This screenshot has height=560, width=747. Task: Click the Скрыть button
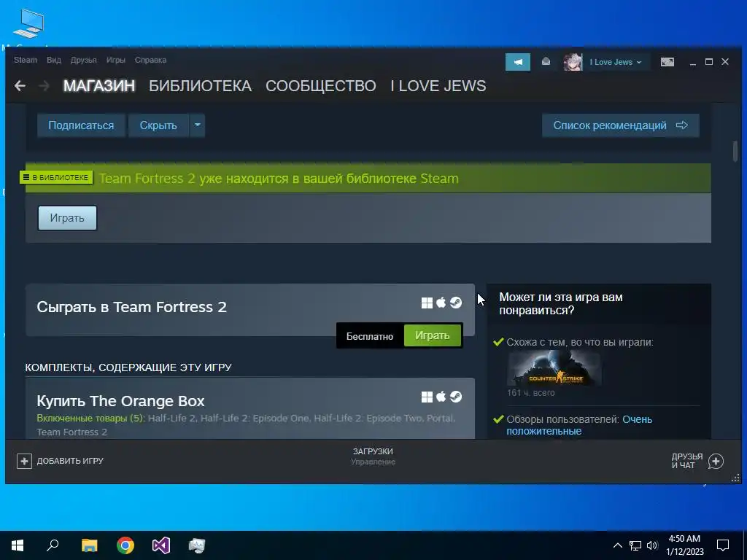coord(158,125)
